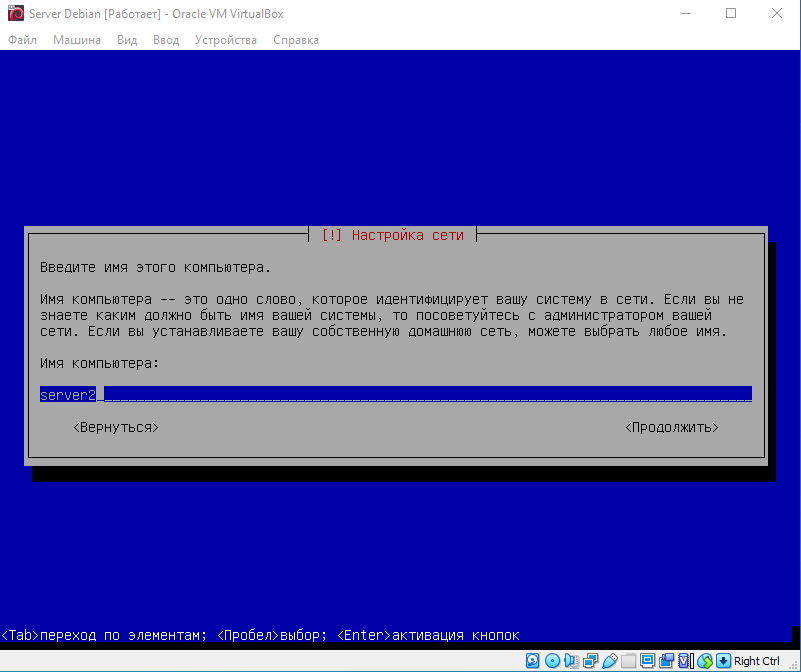Viewport: 801px width, 672px height.
Task: Click the mouse integration status icon
Action: [x=705, y=661]
